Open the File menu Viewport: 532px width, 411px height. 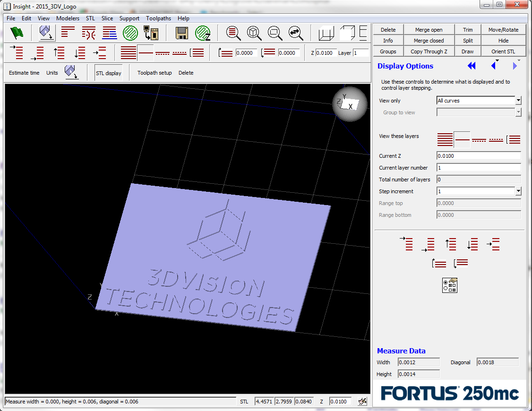point(11,18)
